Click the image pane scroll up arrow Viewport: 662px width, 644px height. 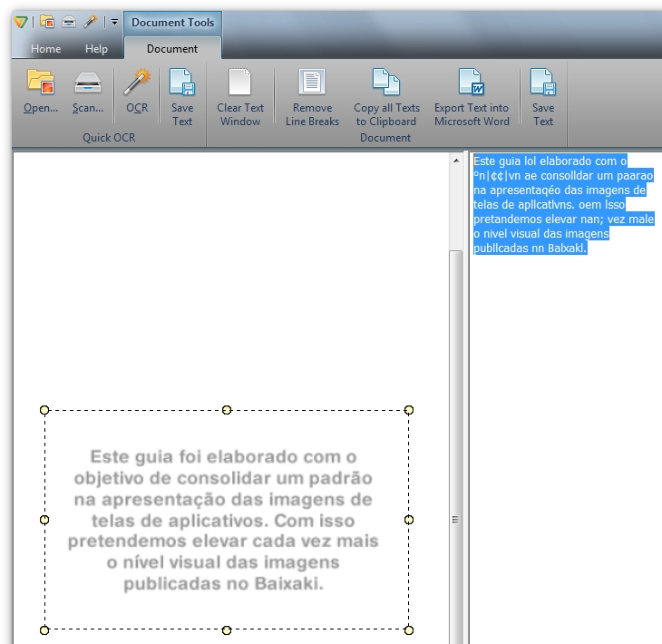[456, 161]
